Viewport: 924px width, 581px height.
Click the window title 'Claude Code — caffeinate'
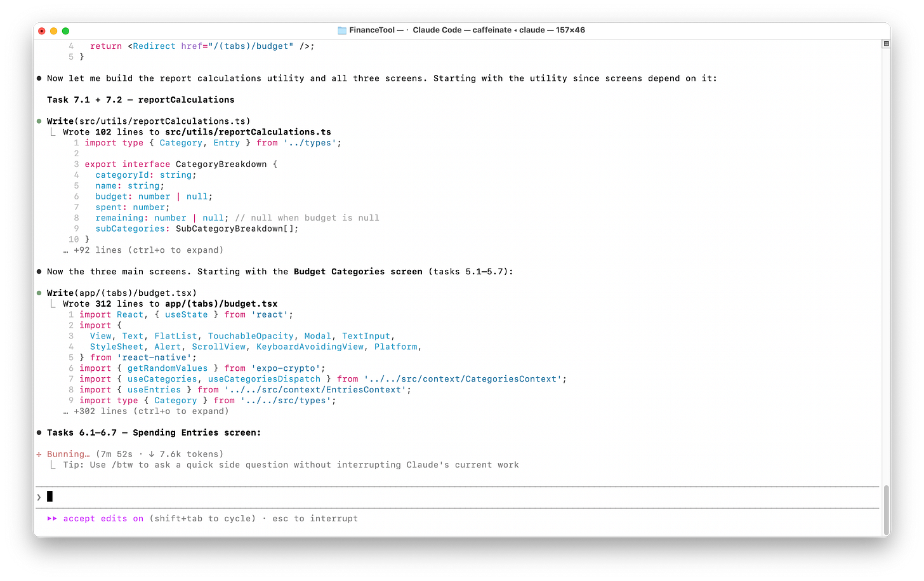[x=462, y=30]
